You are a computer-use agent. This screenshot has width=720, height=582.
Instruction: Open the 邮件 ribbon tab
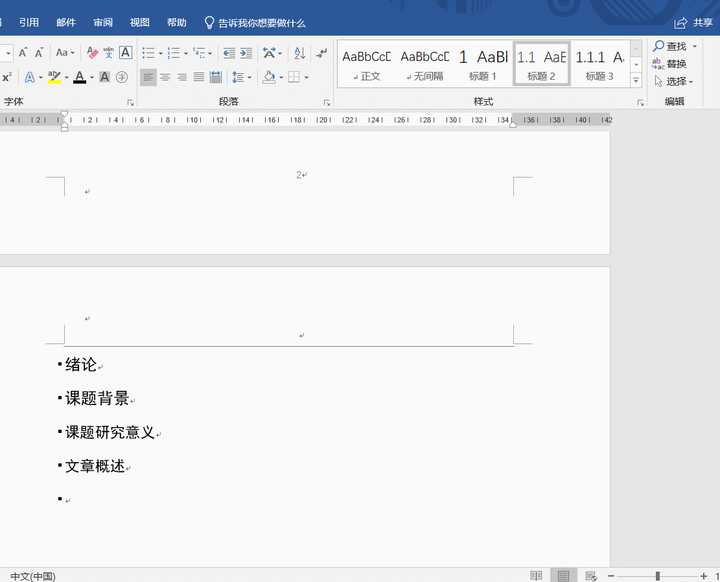(x=66, y=23)
